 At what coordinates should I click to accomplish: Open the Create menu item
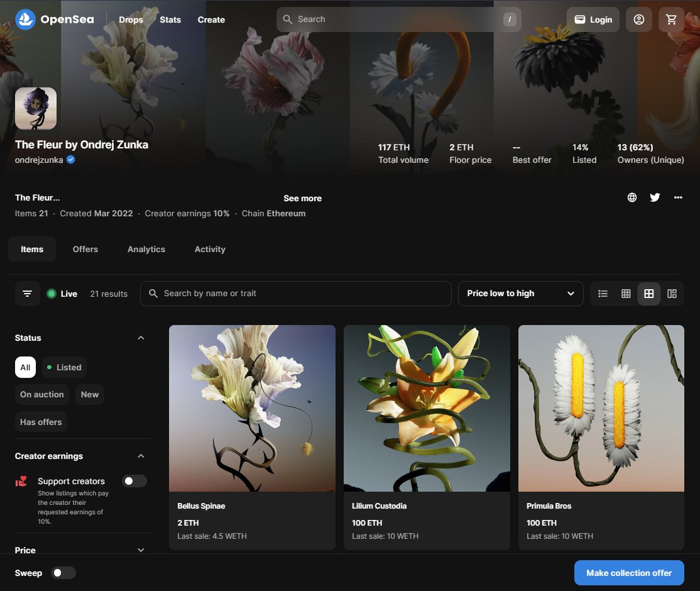211,19
